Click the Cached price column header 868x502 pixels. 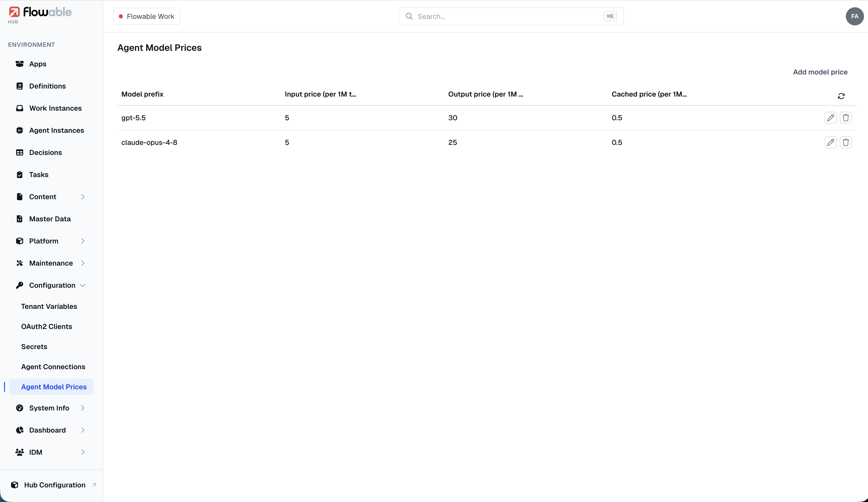[x=649, y=94]
